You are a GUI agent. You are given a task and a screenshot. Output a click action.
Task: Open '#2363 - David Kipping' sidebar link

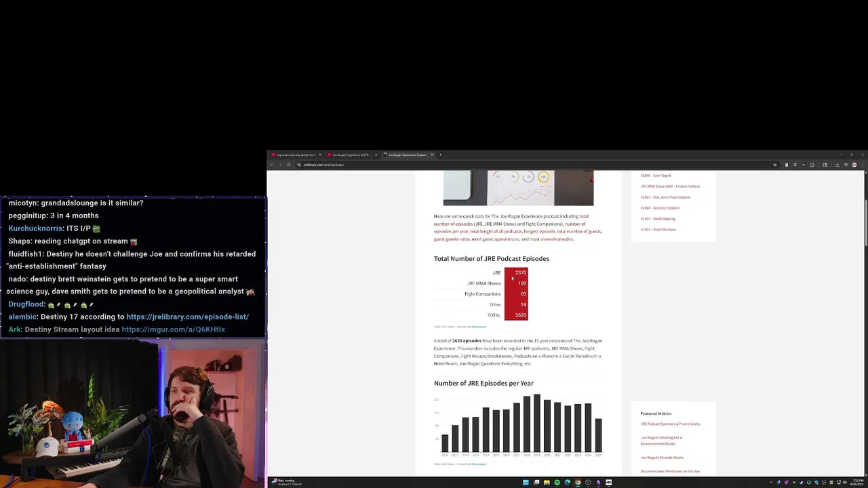pos(658,219)
